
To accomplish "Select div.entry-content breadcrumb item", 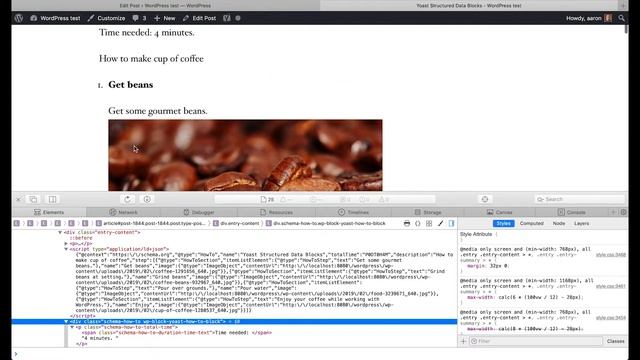I will pyautogui.click(x=237, y=223).
